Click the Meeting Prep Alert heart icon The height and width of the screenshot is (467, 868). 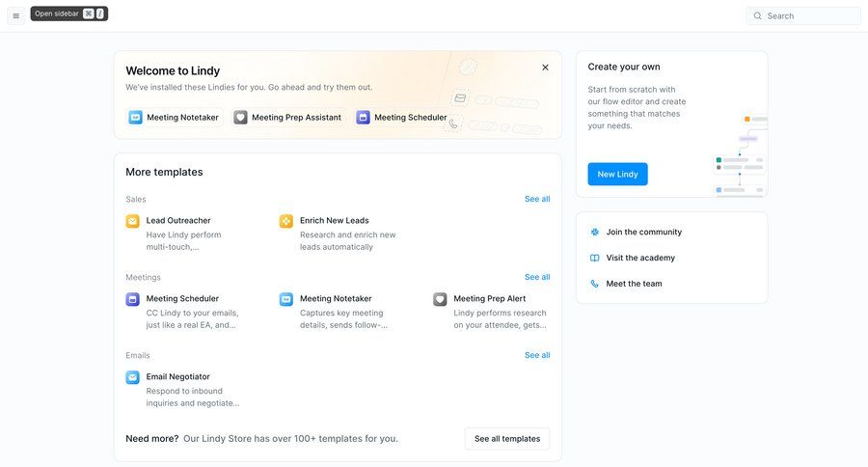[440, 299]
